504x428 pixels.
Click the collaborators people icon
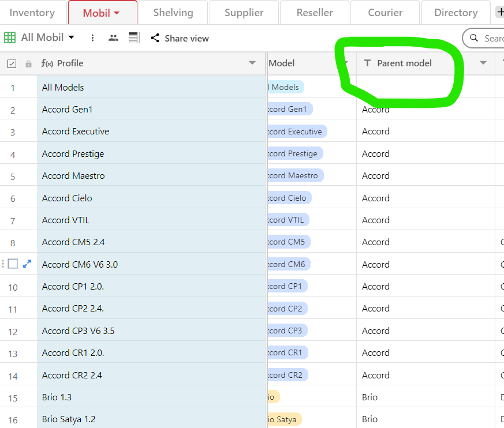click(x=113, y=38)
